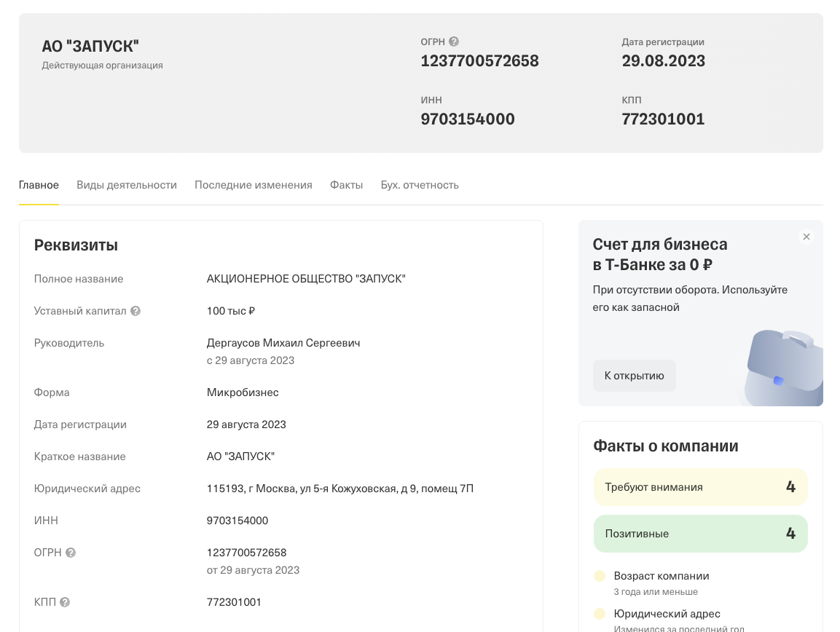Viewport: 840px width, 632px height.
Task: Switch to the Главное tab
Action: click(x=39, y=185)
